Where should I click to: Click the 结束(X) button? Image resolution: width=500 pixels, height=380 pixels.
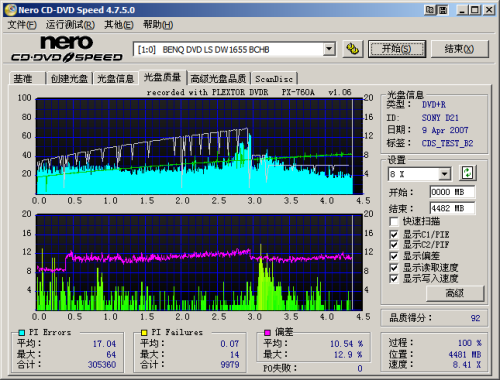(x=459, y=49)
